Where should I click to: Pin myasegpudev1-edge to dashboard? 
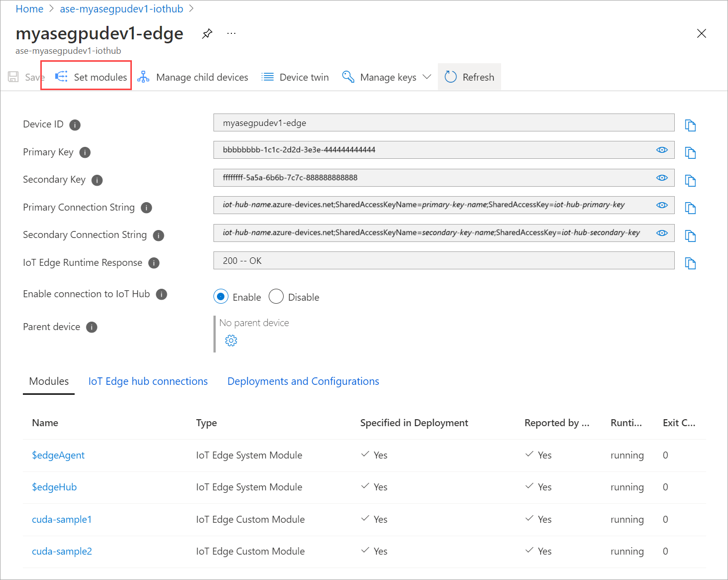207,34
